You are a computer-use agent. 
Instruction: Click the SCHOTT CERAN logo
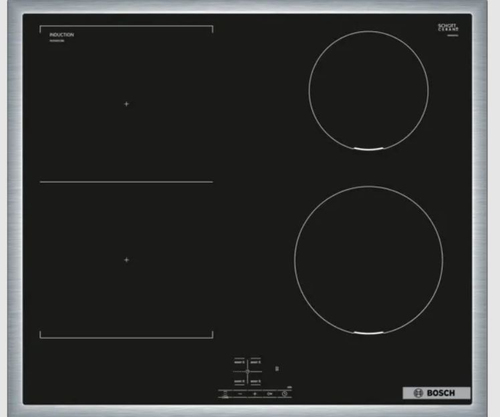[x=448, y=28]
